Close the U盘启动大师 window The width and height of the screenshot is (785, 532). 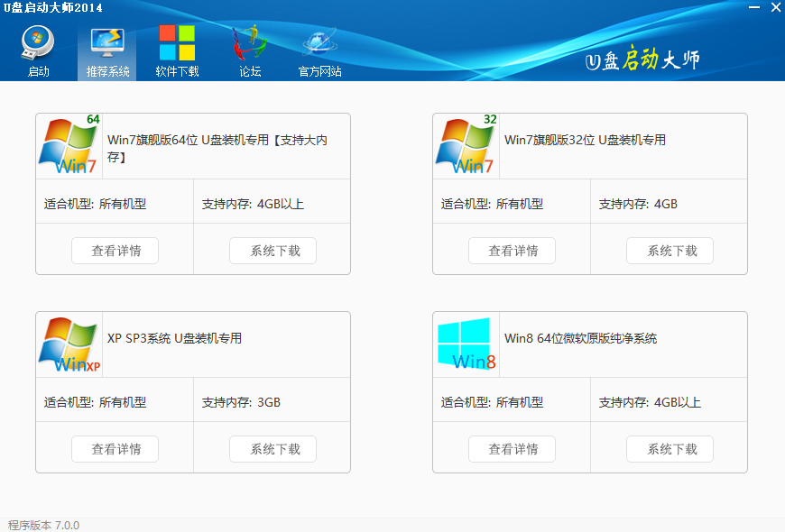click(x=776, y=7)
